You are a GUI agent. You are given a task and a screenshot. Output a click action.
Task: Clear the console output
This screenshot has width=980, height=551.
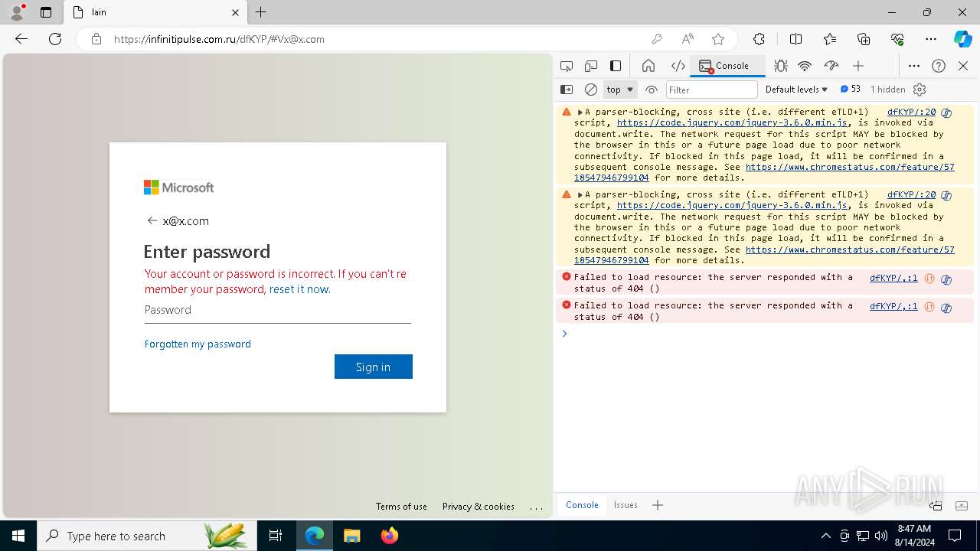(591, 90)
